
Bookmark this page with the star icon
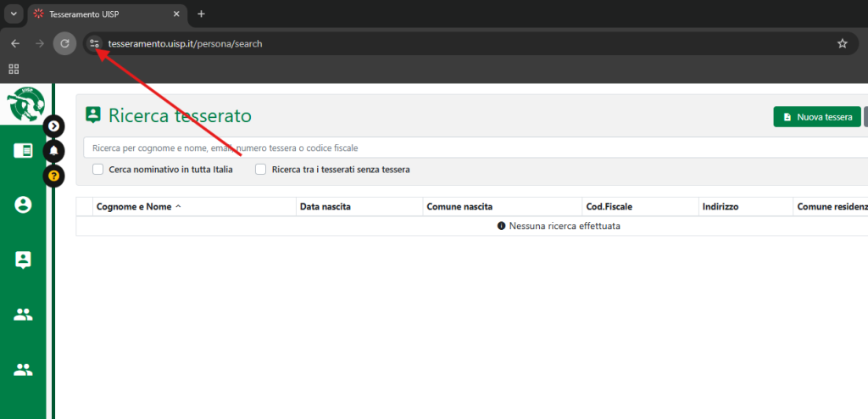(x=842, y=43)
